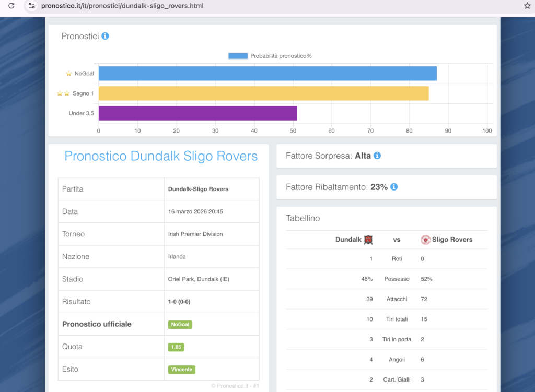Click info icon next to Fattore Ribaltamento
Image resolution: width=535 pixels, height=392 pixels.
click(x=394, y=187)
